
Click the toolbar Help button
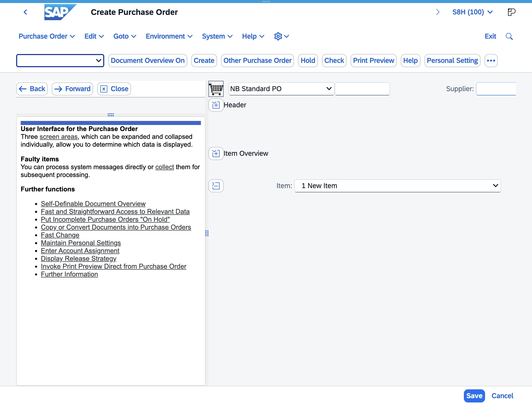410,61
